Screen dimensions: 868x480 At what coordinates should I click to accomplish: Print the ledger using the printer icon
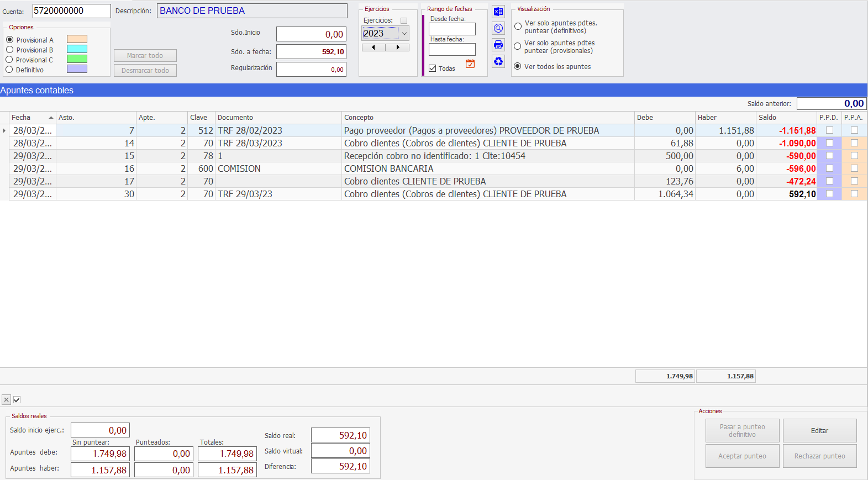click(x=498, y=45)
